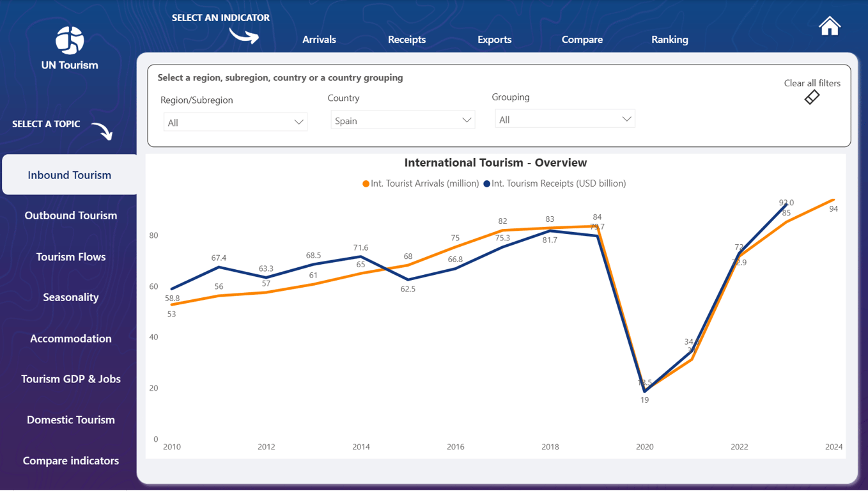Select the Inbound Tourism topic
The image size is (868, 491).
pyautogui.click(x=70, y=175)
